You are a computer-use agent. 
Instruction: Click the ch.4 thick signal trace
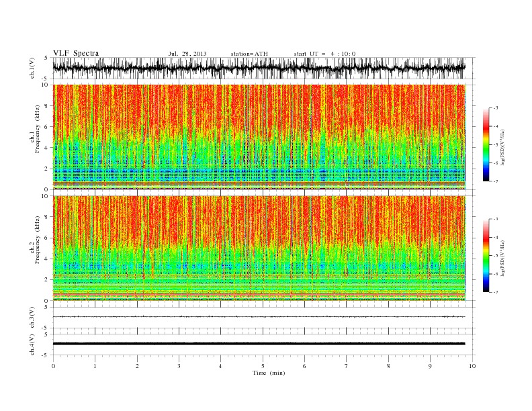tap(259, 344)
